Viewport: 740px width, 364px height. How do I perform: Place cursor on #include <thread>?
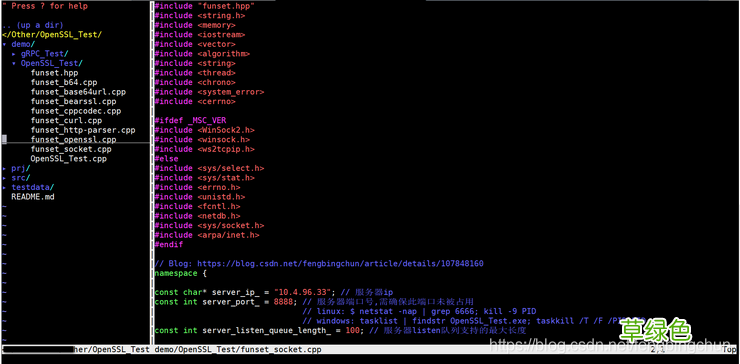tap(195, 73)
